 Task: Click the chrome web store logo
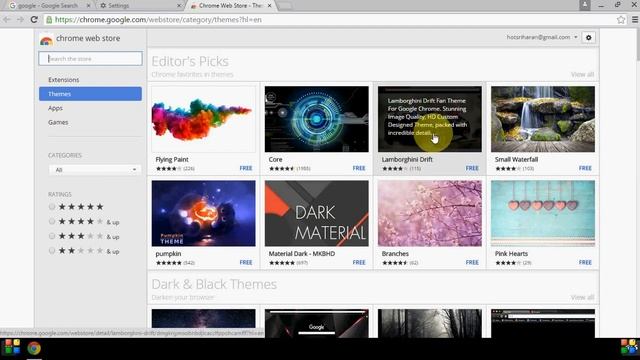(x=46, y=40)
